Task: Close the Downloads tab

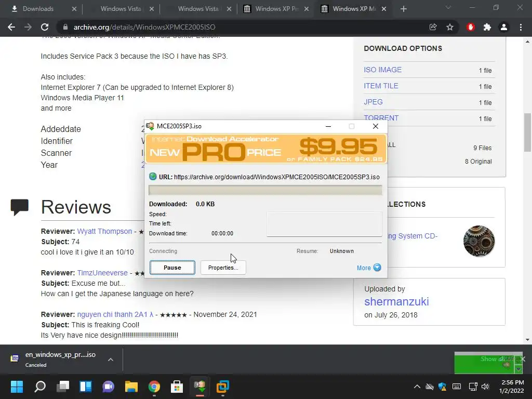Action: [74, 9]
